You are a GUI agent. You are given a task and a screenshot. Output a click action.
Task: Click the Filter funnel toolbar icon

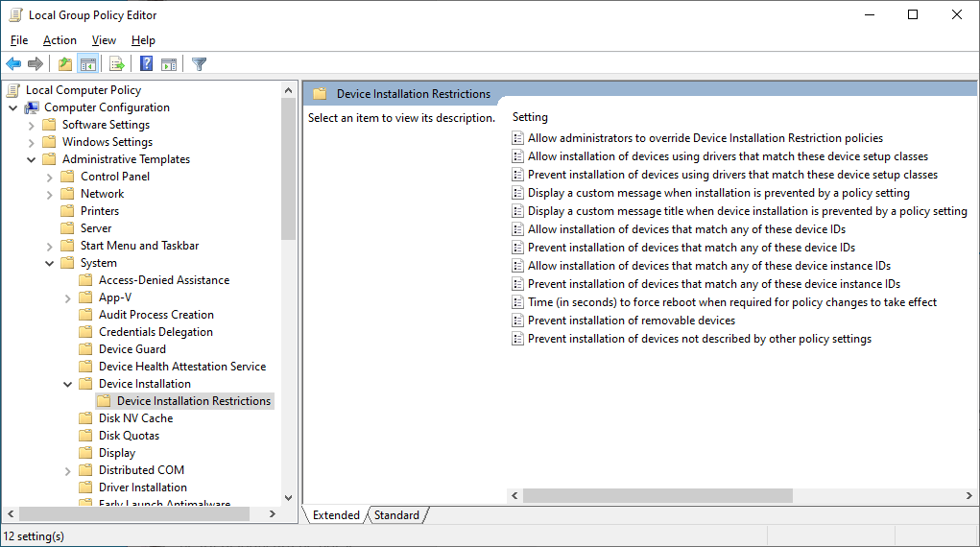click(199, 64)
